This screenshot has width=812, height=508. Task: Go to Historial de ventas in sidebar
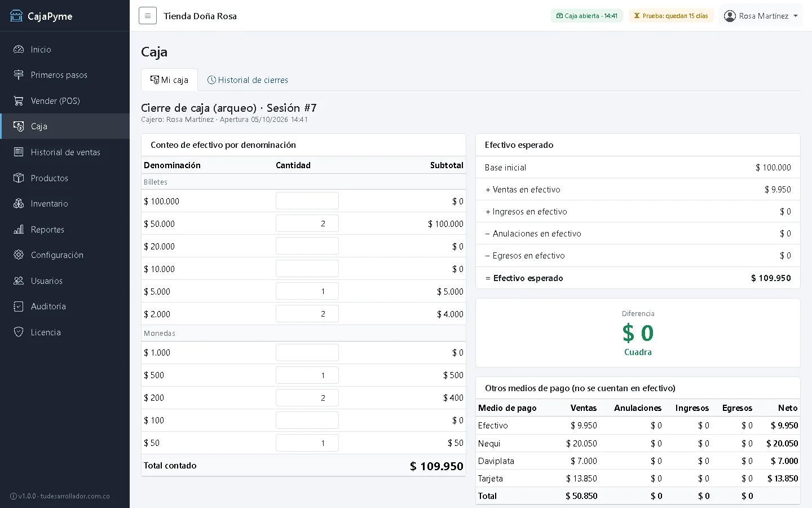tap(65, 152)
